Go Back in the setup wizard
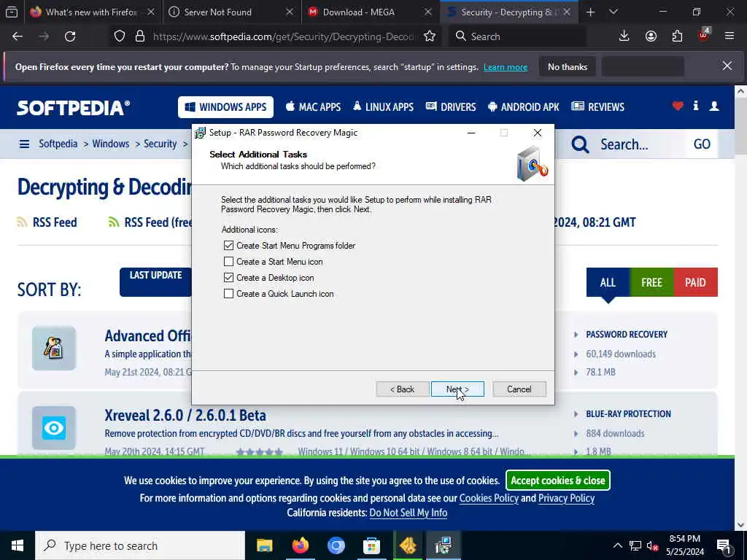 tap(403, 389)
